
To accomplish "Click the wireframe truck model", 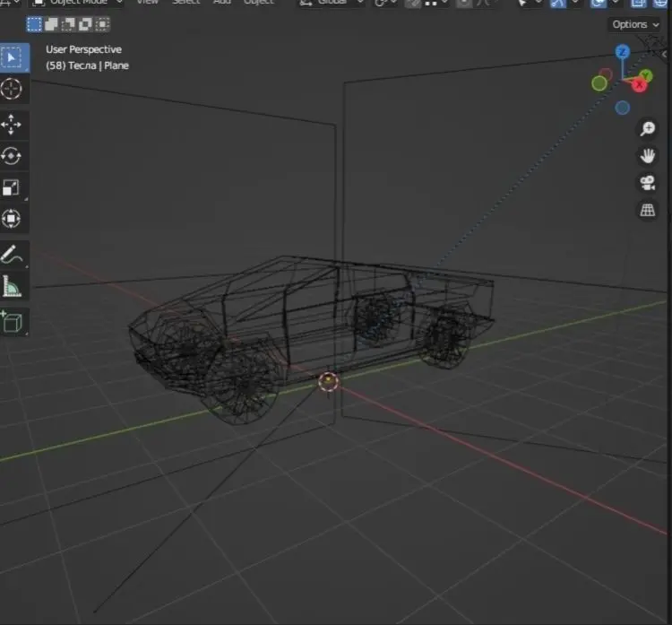I will pos(312,339).
